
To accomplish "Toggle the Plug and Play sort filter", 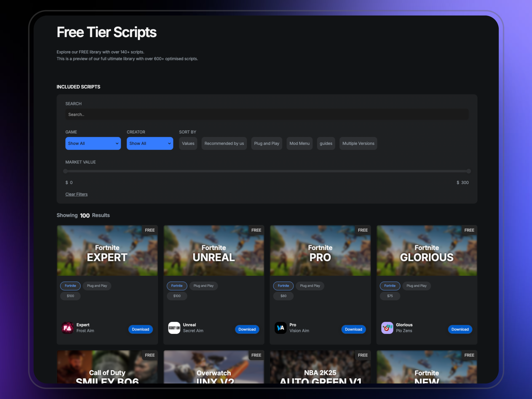I will click(x=267, y=143).
